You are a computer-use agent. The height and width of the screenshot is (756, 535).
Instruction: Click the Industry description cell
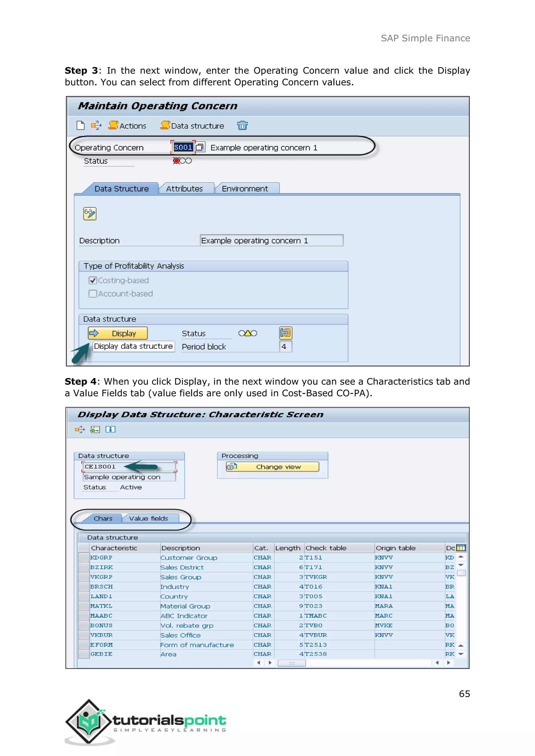[206, 586]
